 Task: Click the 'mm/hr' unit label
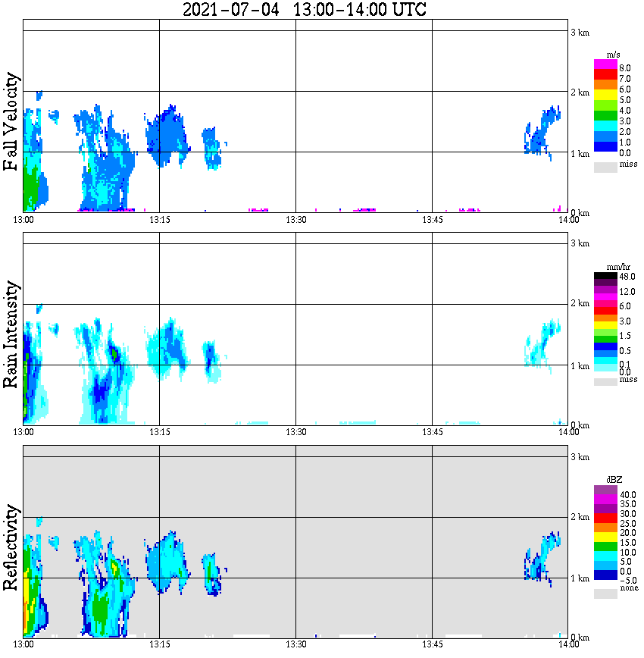coord(618,267)
